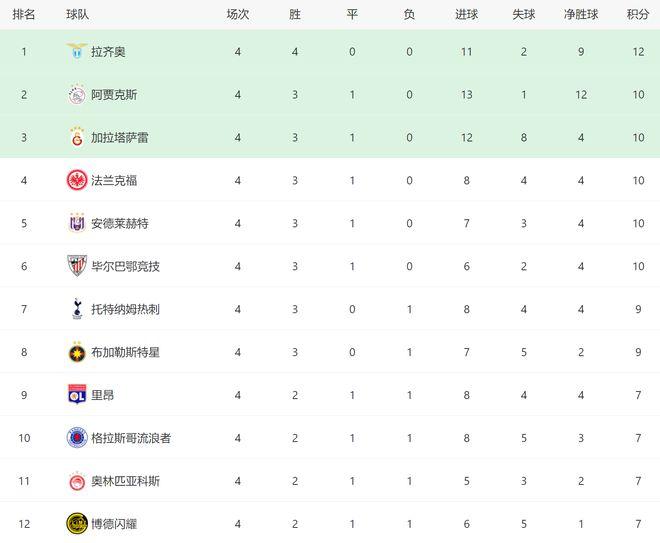Click the Lyon OL logo
This screenshot has width=660, height=543.
pyautogui.click(x=77, y=394)
